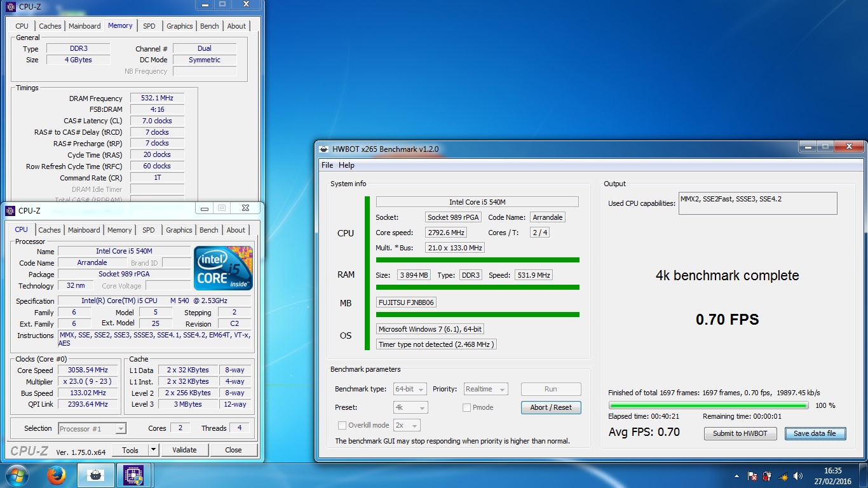
Task: Click FUJITSU FJNBB06 motherboard field
Action: pos(407,302)
